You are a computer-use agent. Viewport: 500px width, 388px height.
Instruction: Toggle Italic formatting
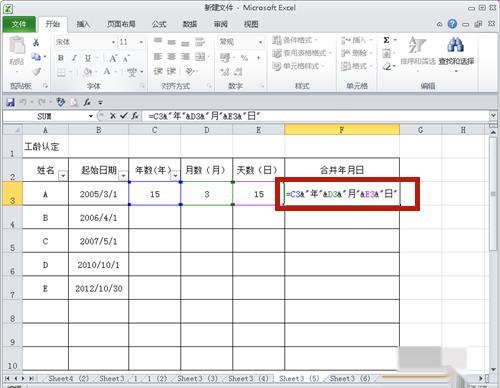click(74, 58)
